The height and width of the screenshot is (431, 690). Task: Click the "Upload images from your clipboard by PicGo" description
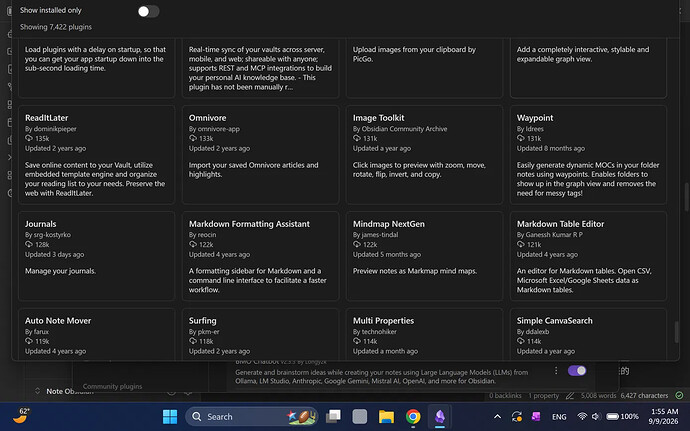click(x=414, y=54)
